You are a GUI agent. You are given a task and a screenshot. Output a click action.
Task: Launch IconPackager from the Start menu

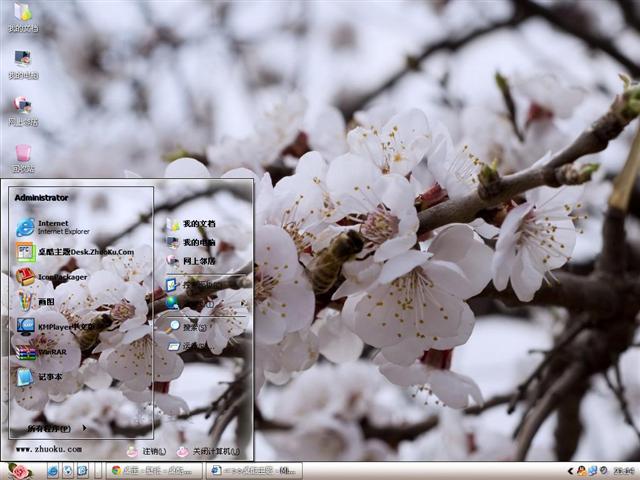coord(60,277)
